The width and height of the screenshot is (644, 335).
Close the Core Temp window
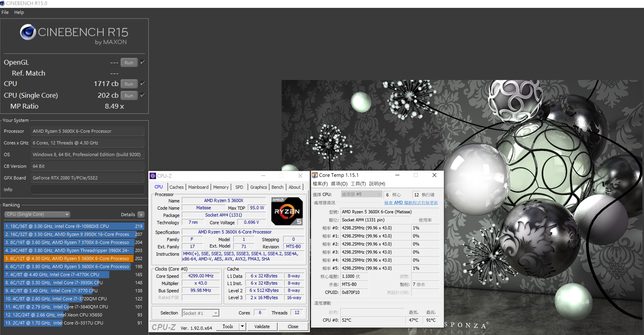434,175
